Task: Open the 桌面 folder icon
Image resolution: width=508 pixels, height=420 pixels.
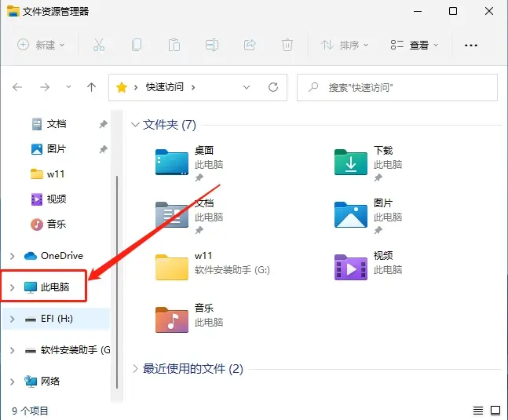Action: coord(172,162)
